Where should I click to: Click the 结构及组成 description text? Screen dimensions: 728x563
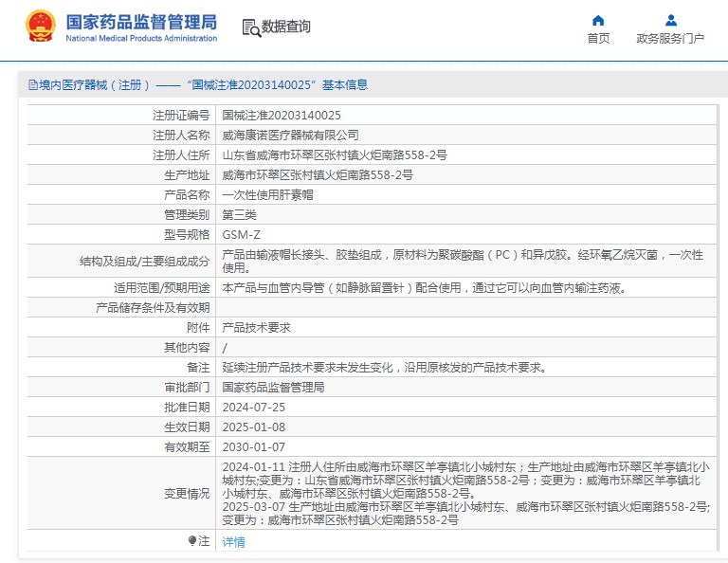coord(463,261)
